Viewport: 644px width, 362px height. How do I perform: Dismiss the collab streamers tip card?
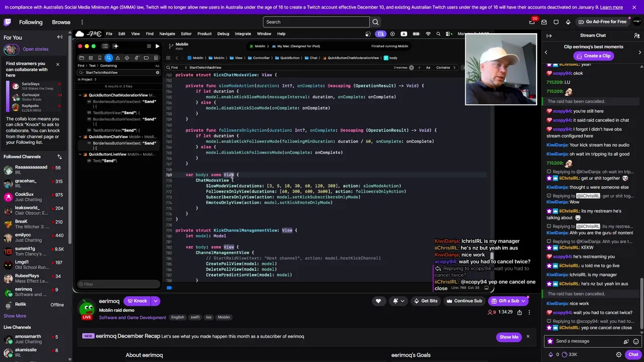tap(57, 64)
